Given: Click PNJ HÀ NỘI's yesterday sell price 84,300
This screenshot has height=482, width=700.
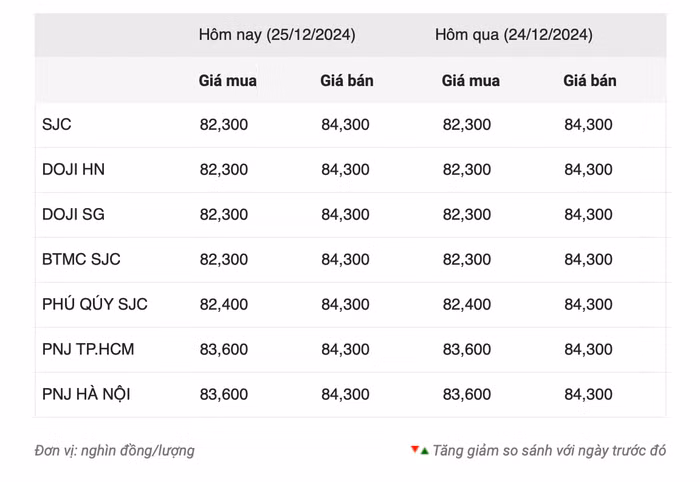Looking at the screenshot, I should [588, 394].
